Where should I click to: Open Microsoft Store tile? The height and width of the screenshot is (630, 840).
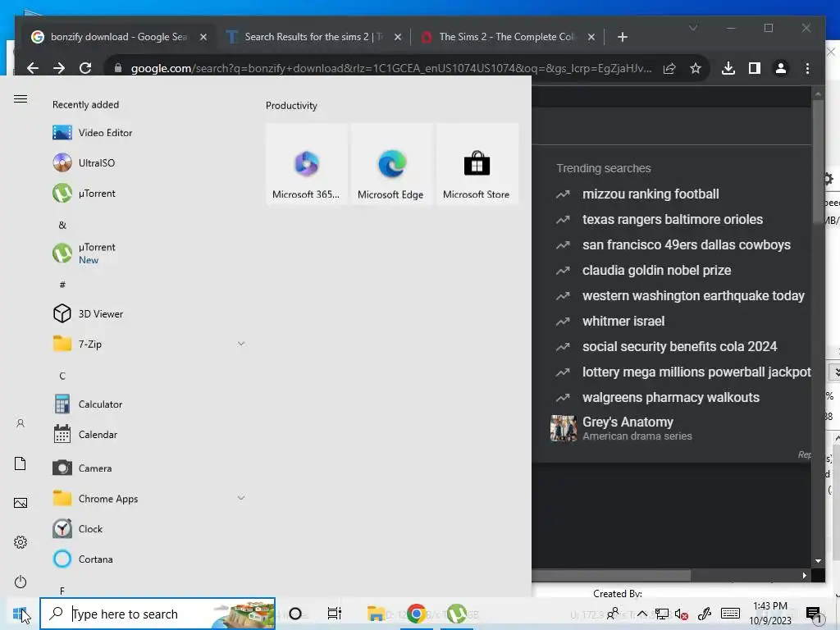[477, 163]
